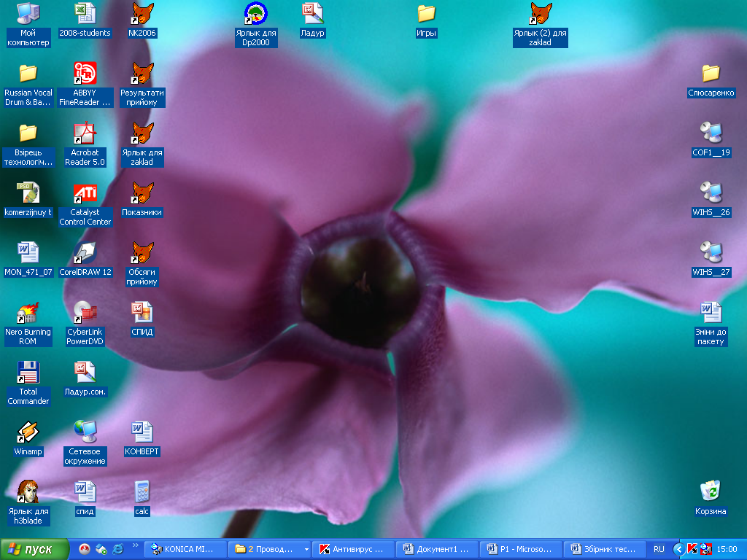Switch to Збірник тес… taskbar button
Viewport: 747px width, 560px height.
pyautogui.click(x=604, y=550)
